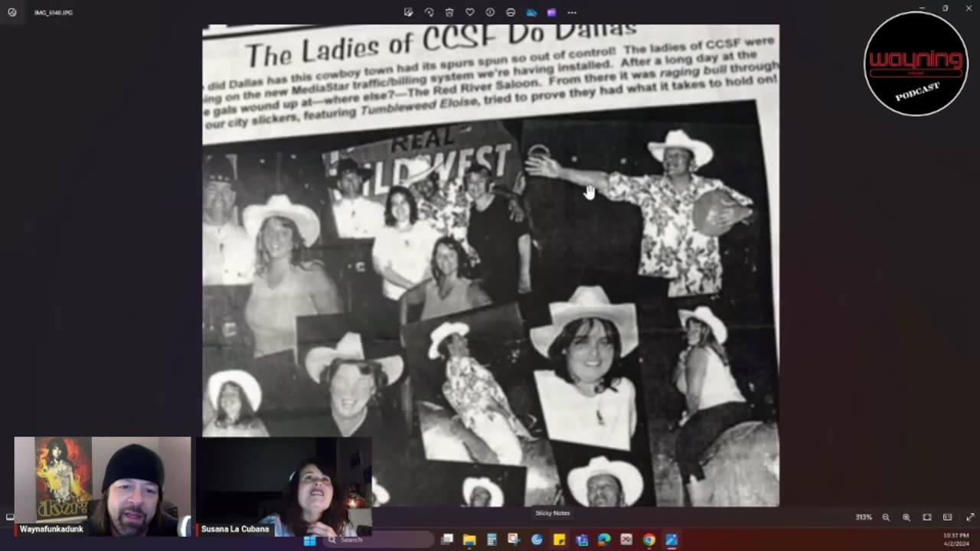Click the IMG_5140.JPG file name title
The height and width of the screenshot is (551, 980).
[54, 13]
